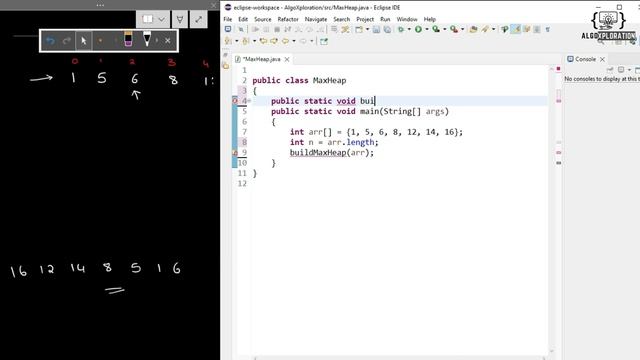
Task: Open the External Tools dropdown arrow
Action: pyautogui.click(x=462, y=29)
